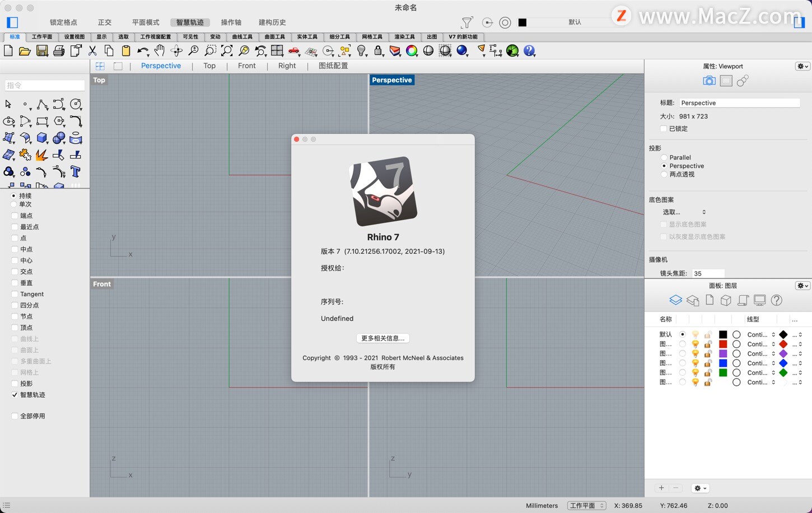Viewport: 812px width, 513px height.
Task: Select the solid box tool in sidebar
Action: coord(42,138)
